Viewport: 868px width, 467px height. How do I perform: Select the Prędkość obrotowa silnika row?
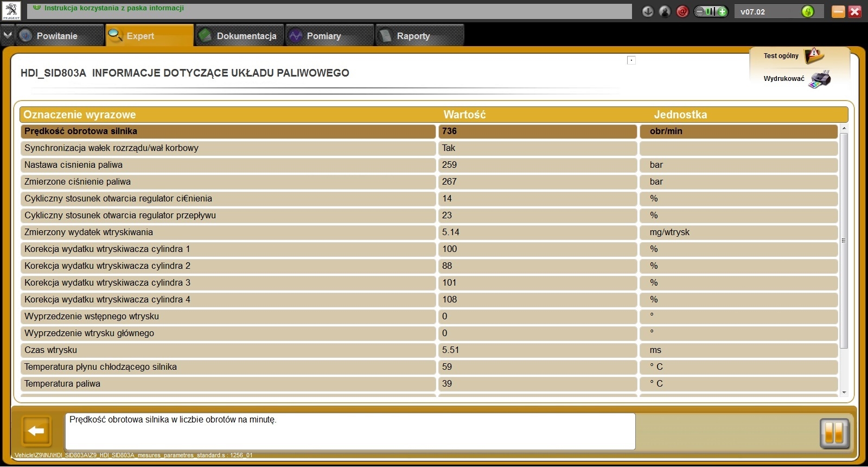pyautogui.click(x=430, y=131)
